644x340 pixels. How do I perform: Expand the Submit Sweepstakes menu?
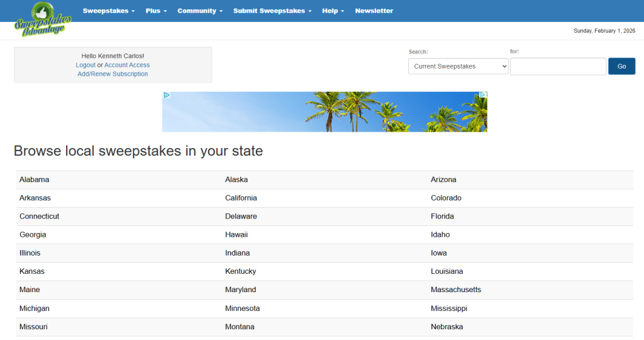tap(272, 11)
